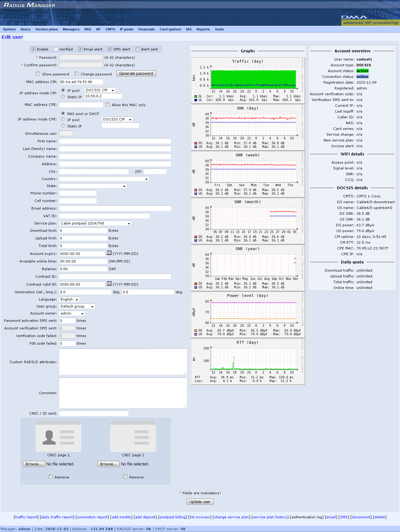
Task: Expand the Country dropdown
Action: coord(104,179)
